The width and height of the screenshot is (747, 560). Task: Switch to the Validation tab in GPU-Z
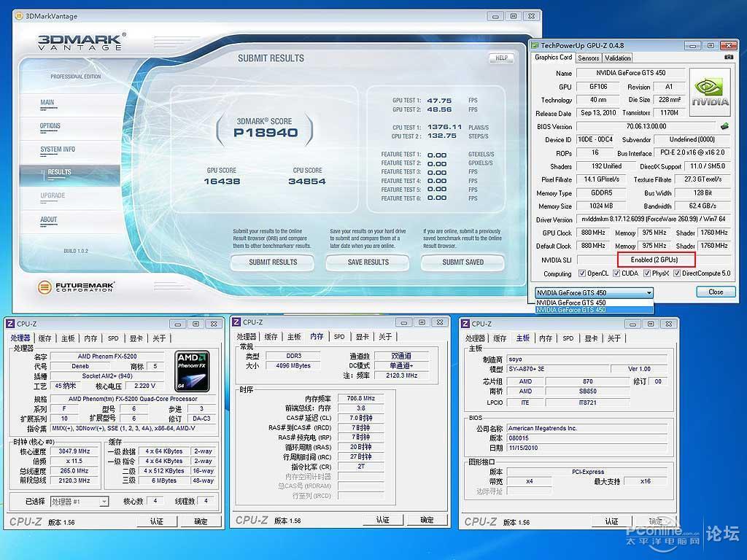(x=617, y=58)
